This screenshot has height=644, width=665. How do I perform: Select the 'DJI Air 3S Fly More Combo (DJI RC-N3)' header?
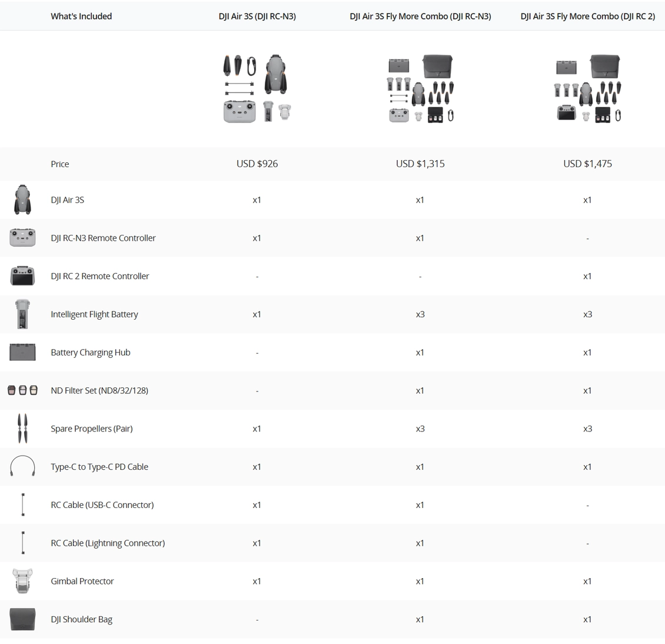[x=420, y=16]
